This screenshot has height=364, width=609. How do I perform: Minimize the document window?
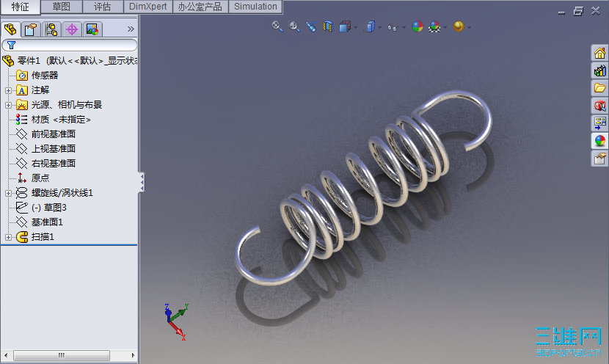click(561, 12)
